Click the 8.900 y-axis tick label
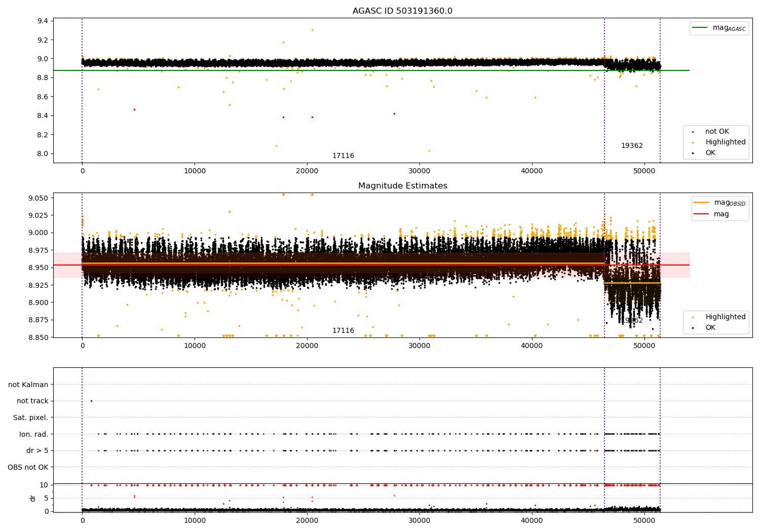Image resolution: width=760 pixels, height=532 pixels. pyautogui.click(x=38, y=303)
